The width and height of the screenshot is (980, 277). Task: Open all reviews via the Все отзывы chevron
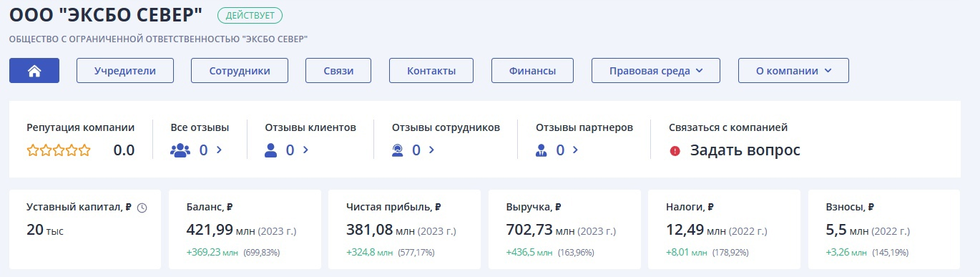tap(219, 150)
